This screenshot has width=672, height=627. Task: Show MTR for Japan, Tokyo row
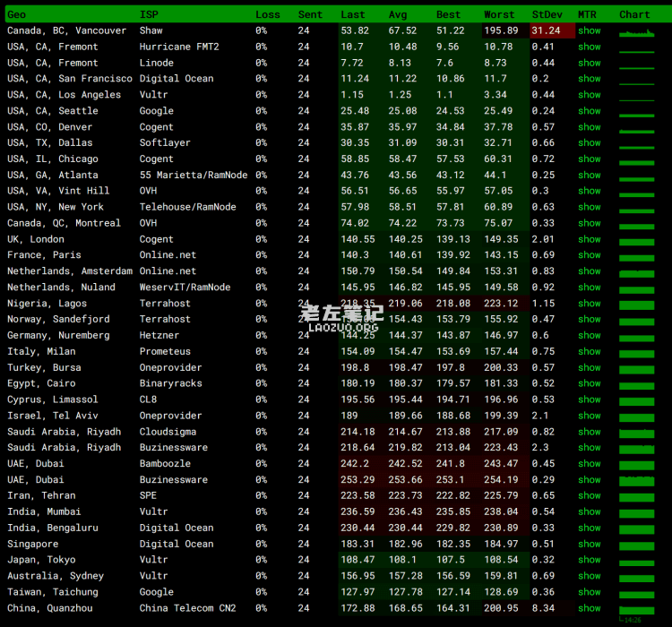[589, 560]
